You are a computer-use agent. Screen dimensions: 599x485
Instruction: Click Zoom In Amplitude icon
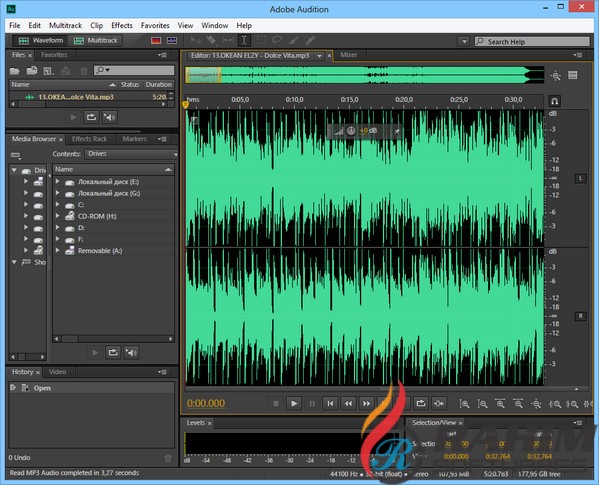pos(465,404)
